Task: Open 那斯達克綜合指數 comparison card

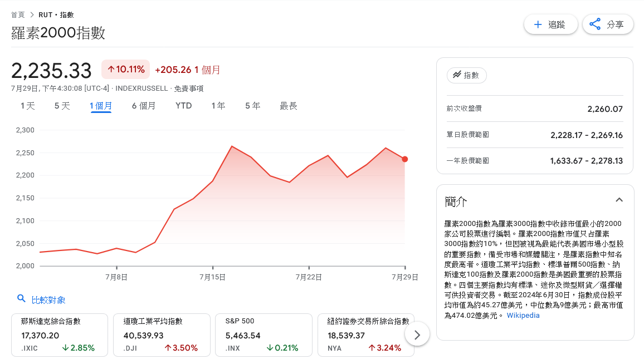Action: click(60, 335)
